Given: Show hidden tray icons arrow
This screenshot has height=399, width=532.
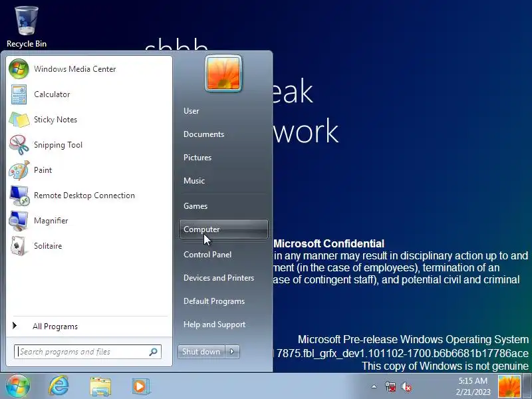Looking at the screenshot, I should click(x=374, y=386).
